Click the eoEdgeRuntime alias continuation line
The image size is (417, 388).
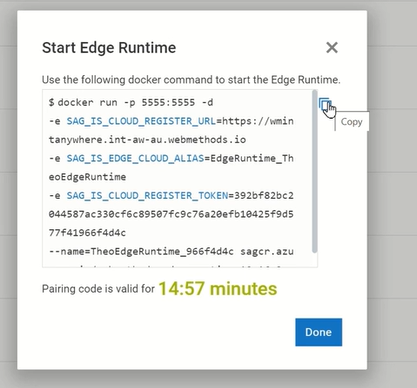(87, 177)
